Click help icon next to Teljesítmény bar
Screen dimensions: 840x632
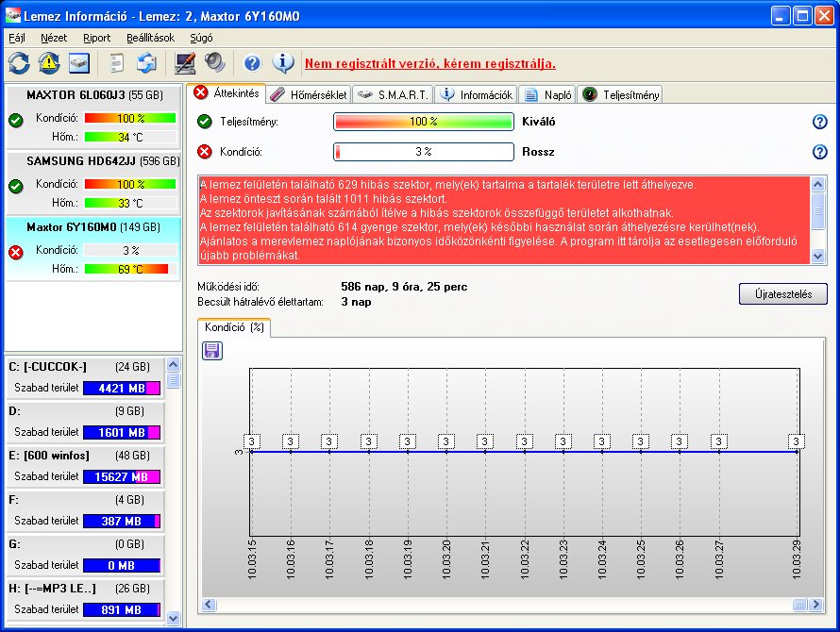tap(819, 122)
